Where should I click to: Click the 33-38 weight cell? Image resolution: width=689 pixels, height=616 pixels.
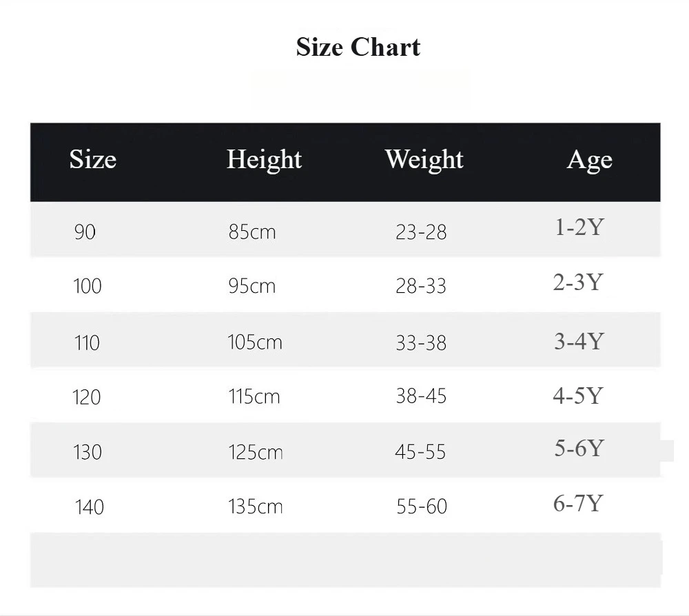pyautogui.click(x=421, y=342)
